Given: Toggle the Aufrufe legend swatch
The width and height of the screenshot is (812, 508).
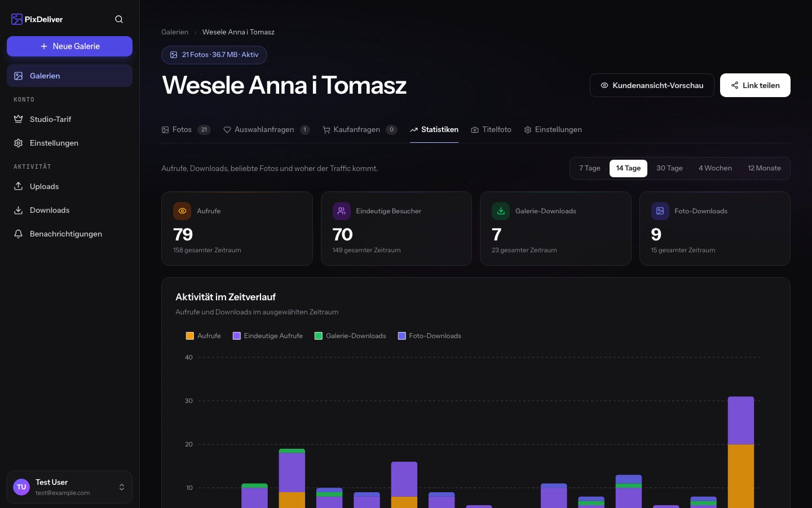Looking at the screenshot, I should click(190, 336).
